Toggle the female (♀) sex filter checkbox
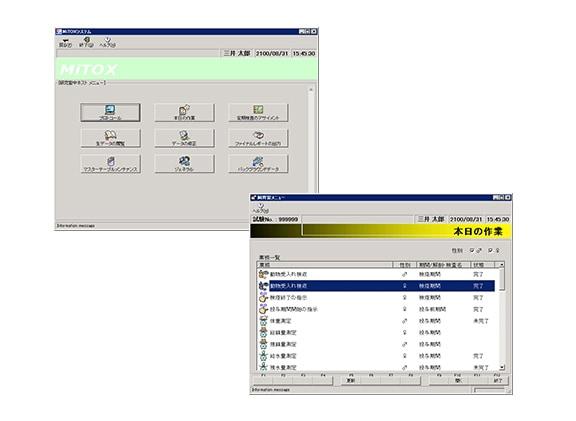 tap(490, 251)
